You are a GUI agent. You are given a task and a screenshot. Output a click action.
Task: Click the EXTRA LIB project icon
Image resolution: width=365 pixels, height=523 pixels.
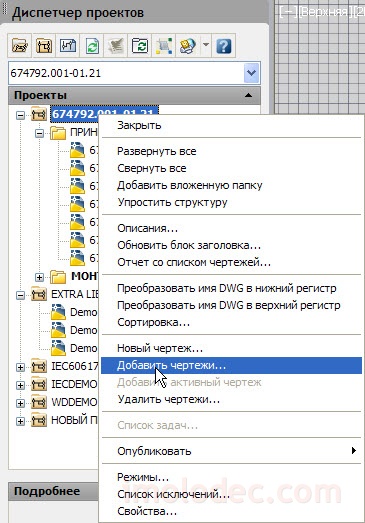coord(39,294)
